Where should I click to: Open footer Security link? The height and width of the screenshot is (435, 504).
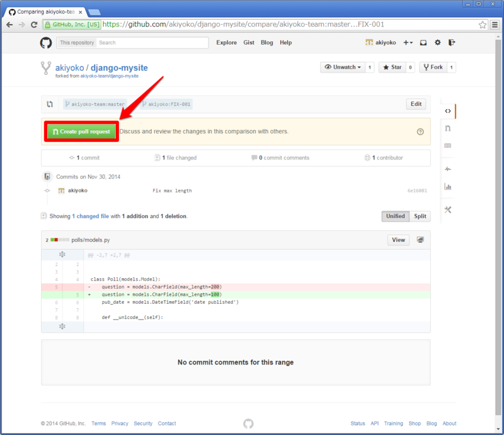coord(143,424)
